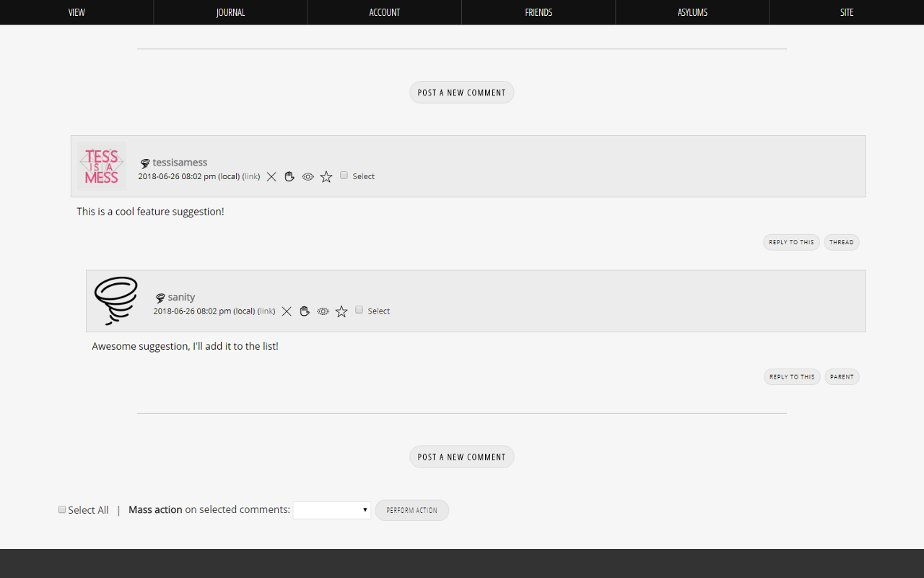Track sanity comment with star icon
The width and height of the screenshot is (924, 578).
tap(341, 311)
